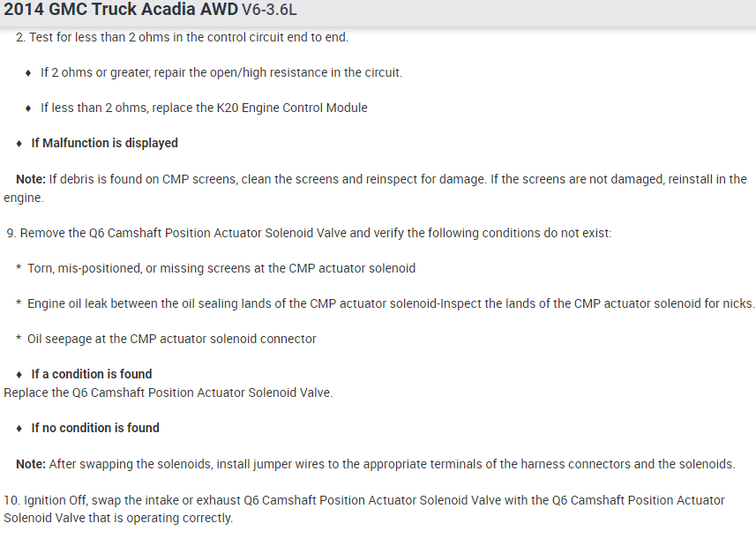Click the 'Engine oil leak between' sealing lands item
The height and width of the screenshot is (546, 756).
pyautogui.click(x=391, y=303)
